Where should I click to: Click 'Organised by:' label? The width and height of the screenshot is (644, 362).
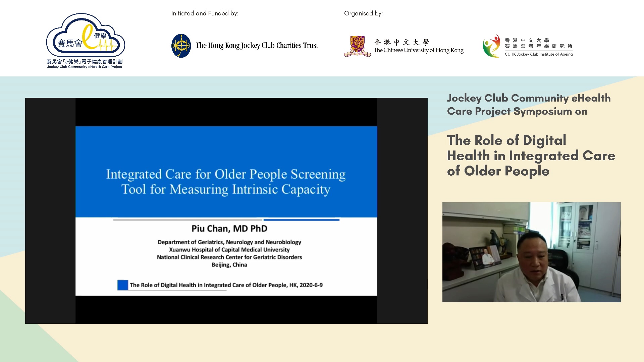point(363,13)
